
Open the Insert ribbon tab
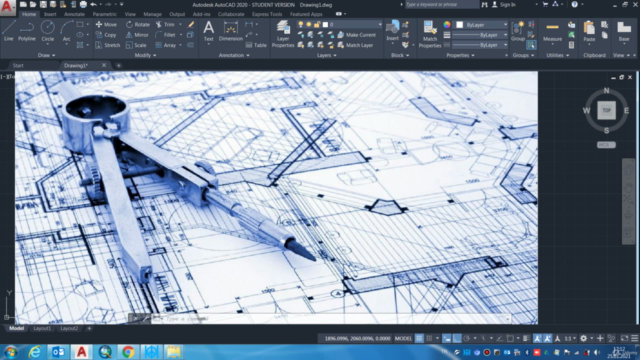[x=50, y=14]
